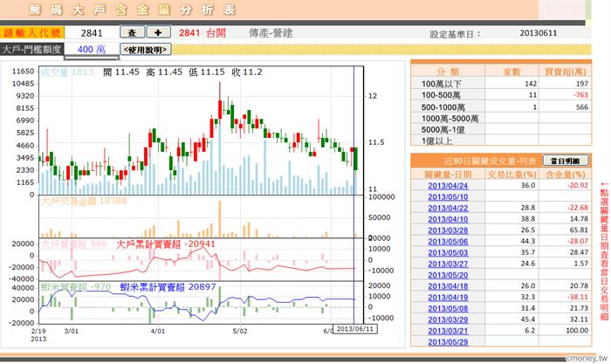This screenshot has width=611, height=364.
Task: Click the 65.81 含金量 value
Action: pyautogui.click(x=579, y=230)
